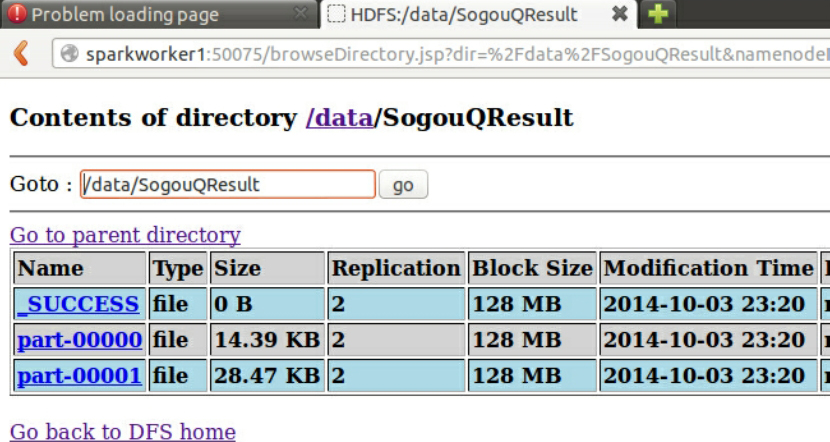
Task: Follow the Go to parent directory link
Action: coord(125,235)
